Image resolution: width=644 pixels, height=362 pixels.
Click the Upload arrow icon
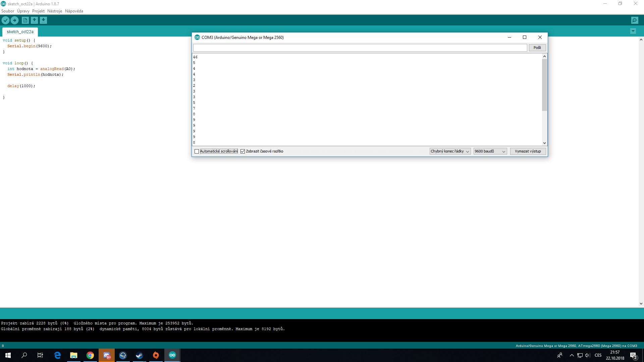[x=14, y=20]
